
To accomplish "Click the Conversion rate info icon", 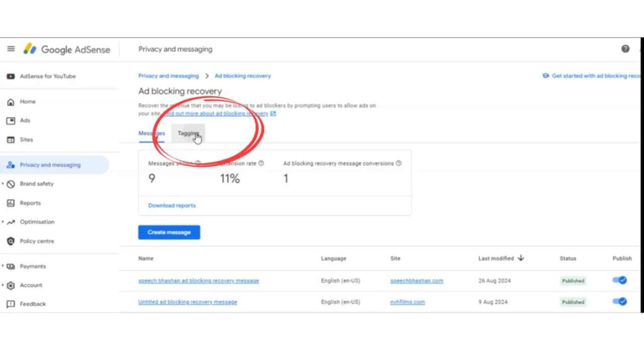I will (261, 163).
